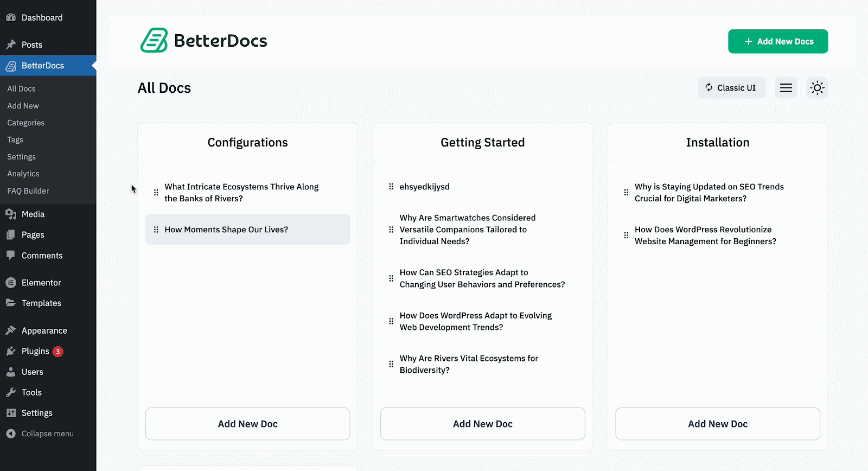Click the Collapse menu arrow icon

11,434
